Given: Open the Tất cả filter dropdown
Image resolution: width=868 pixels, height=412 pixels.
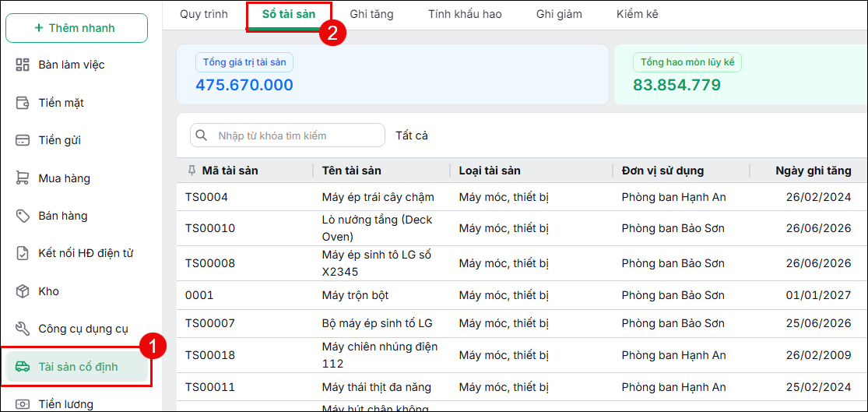Looking at the screenshot, I should (x=411, y=135).
